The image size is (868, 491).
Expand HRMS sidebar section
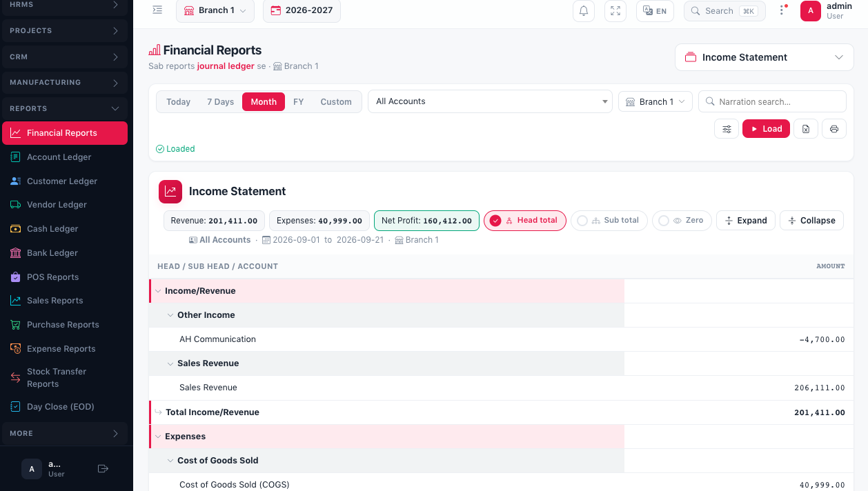(x=65, y=6)
